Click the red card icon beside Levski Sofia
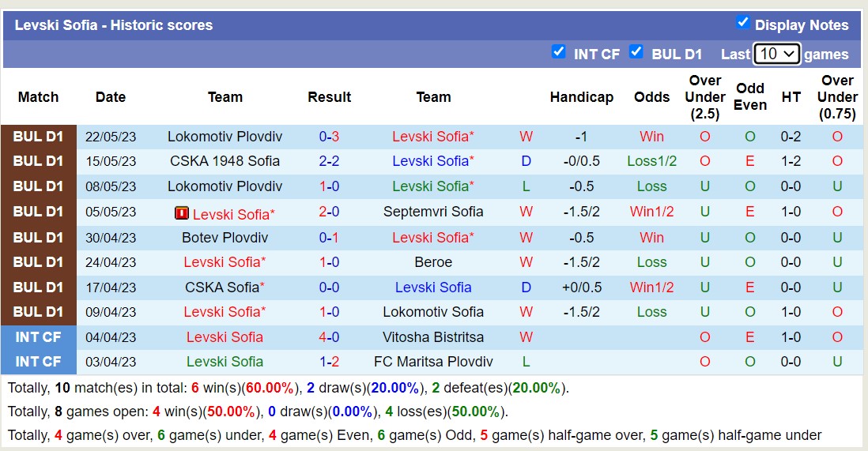Image resolution: width=868 pixels, height=451 pixels. (182, 212)
